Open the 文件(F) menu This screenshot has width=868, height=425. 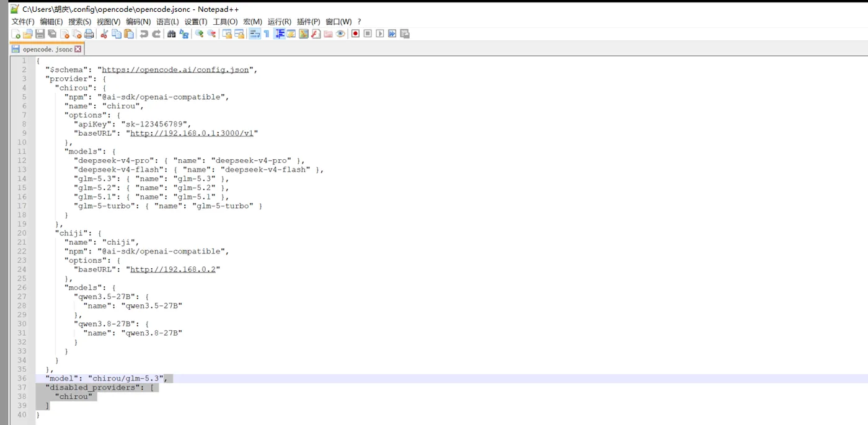23,22
